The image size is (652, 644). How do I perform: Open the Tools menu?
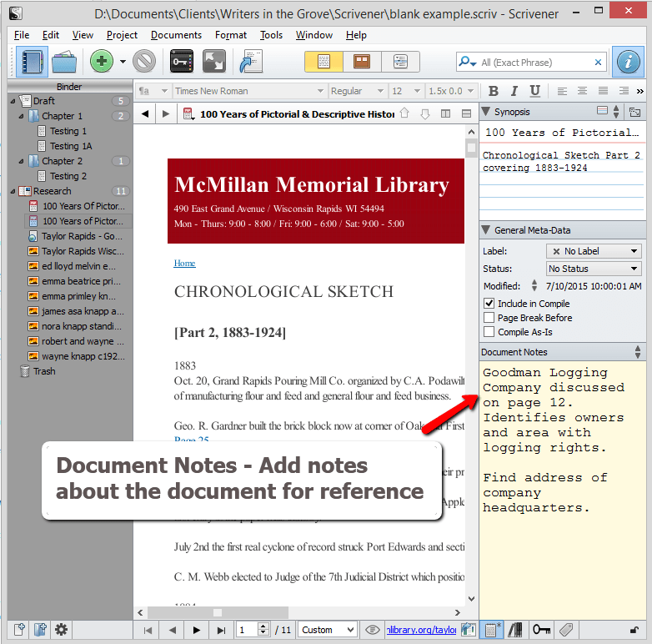click(x=271, y=35)
